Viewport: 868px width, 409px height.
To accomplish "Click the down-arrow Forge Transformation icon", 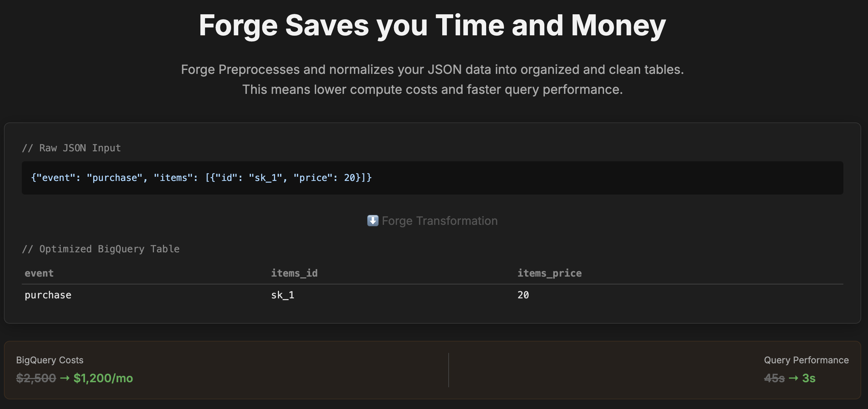I will coord(373,221).
